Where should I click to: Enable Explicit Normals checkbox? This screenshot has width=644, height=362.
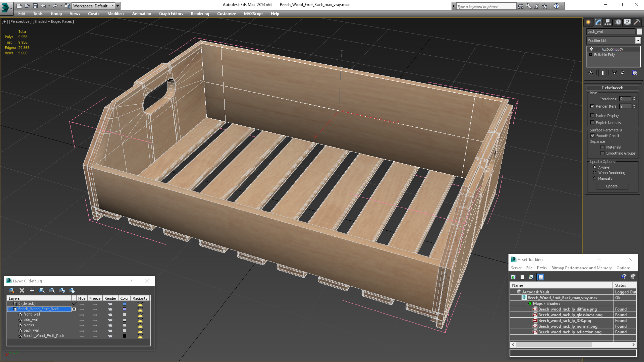point(592,122)
